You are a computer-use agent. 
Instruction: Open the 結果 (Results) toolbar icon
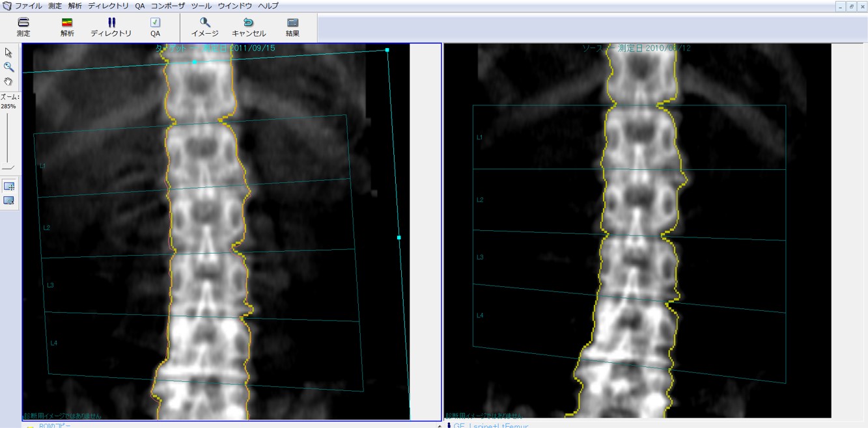point(292,27)
